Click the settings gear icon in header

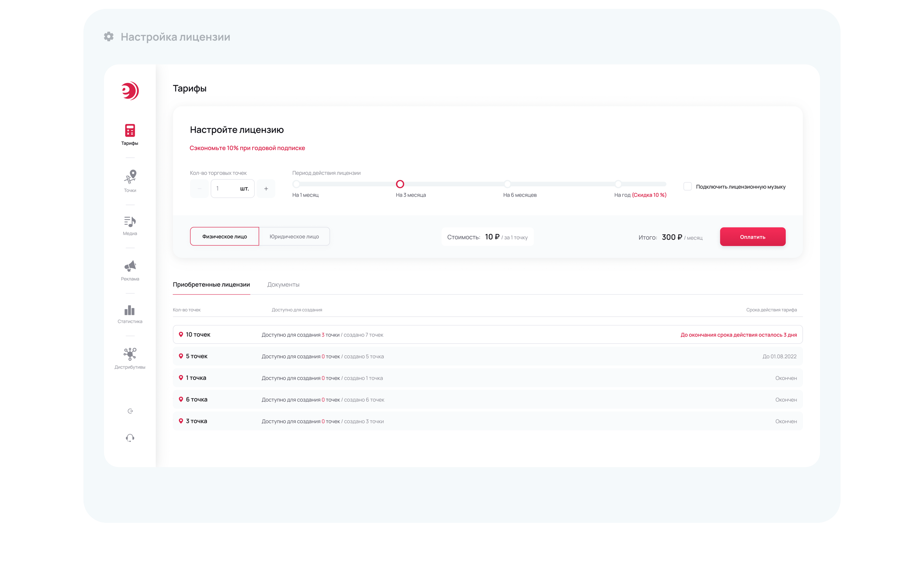pyautogui.click(x=109, y=37)
